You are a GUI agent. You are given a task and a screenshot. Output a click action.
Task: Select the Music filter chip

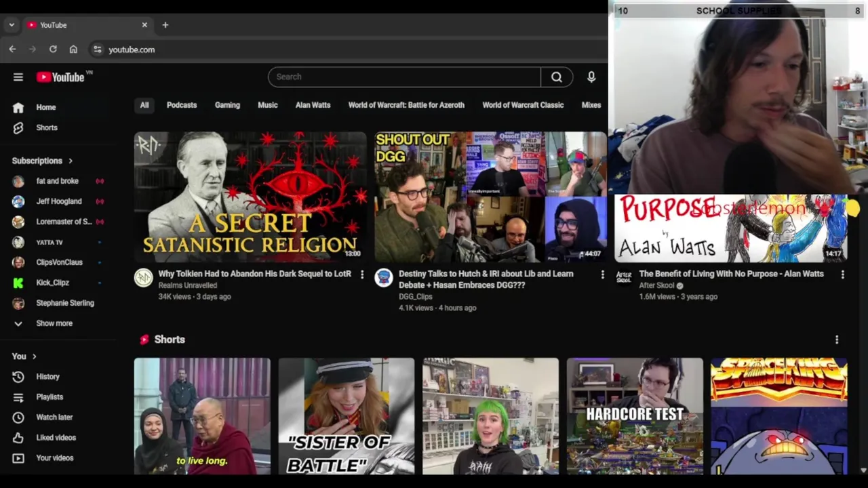coord(268,105)
